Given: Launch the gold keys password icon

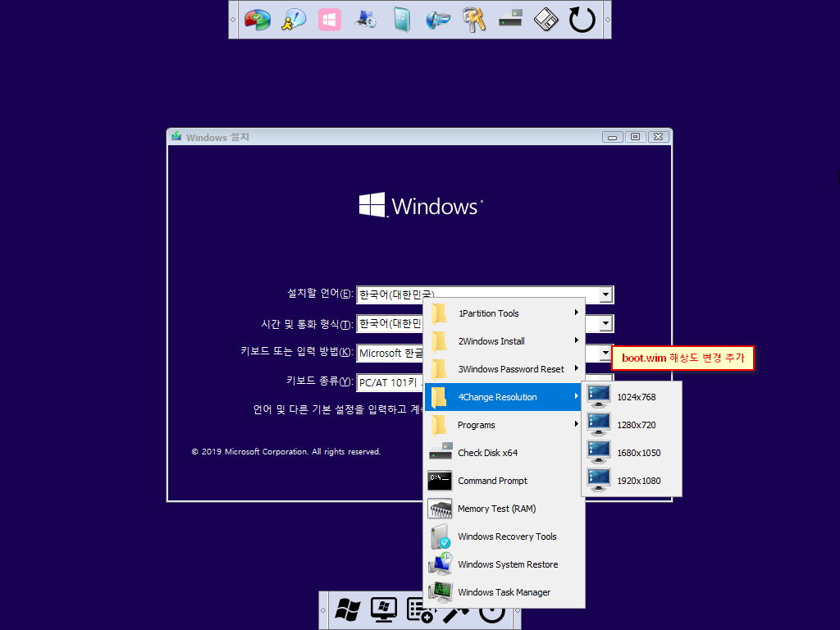Looking at the screenshot, I should coord(474,21).
